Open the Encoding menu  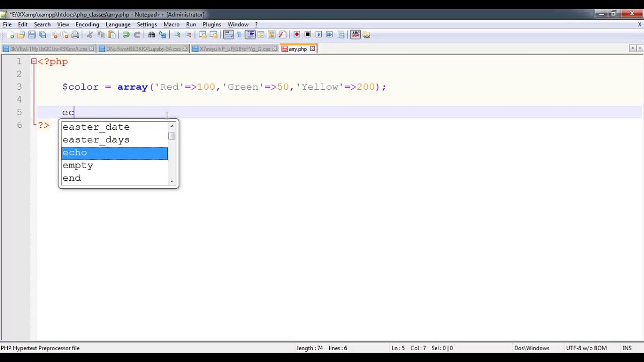point(87,24)
